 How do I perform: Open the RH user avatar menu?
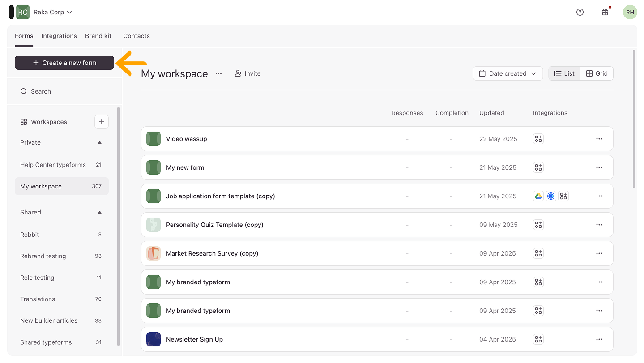pyautogui.click(x=630, y=12)
